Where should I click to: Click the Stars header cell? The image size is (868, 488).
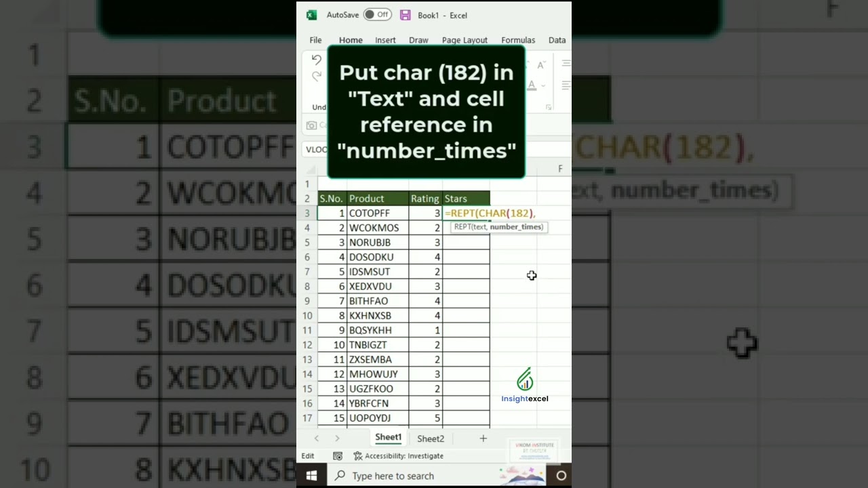[x=466, y=199]
